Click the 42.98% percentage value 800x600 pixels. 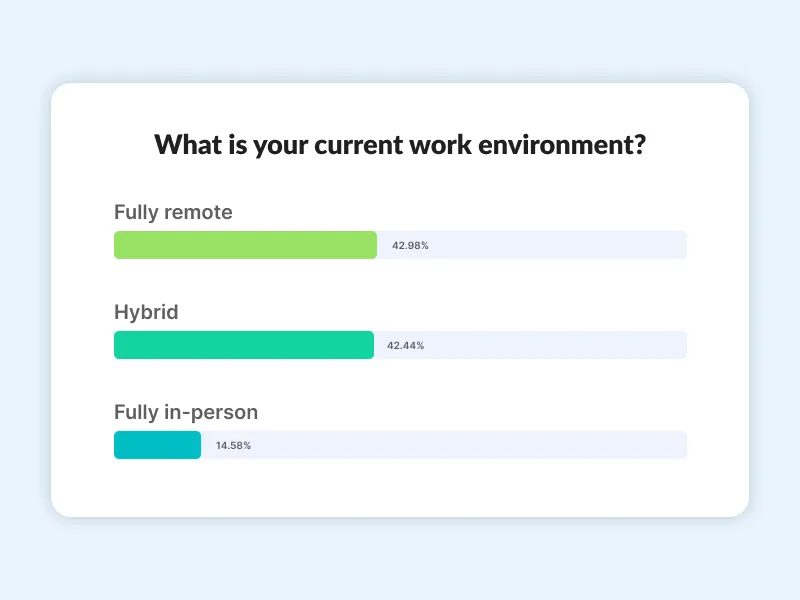[x=410, y=245]
